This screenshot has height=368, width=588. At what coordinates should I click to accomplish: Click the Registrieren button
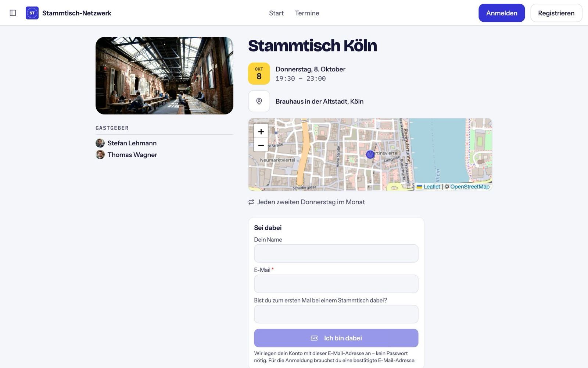pos(556,13)
